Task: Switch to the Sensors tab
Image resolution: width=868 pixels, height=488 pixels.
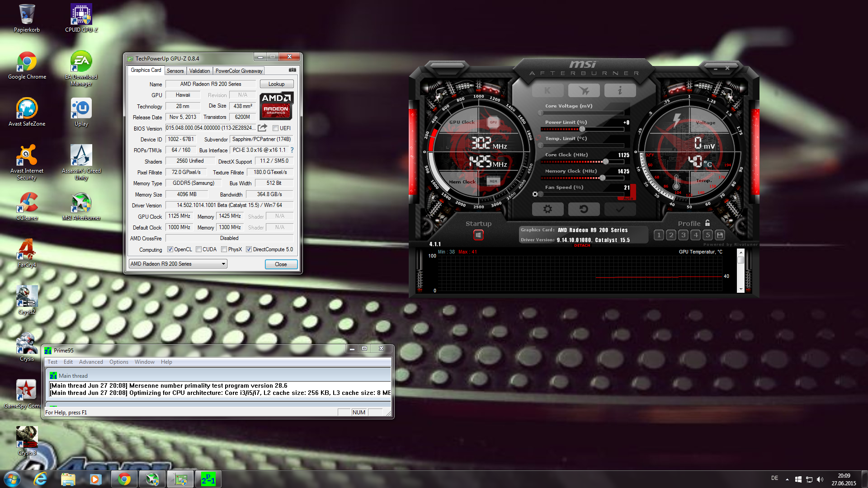Action: click(175, 71)
